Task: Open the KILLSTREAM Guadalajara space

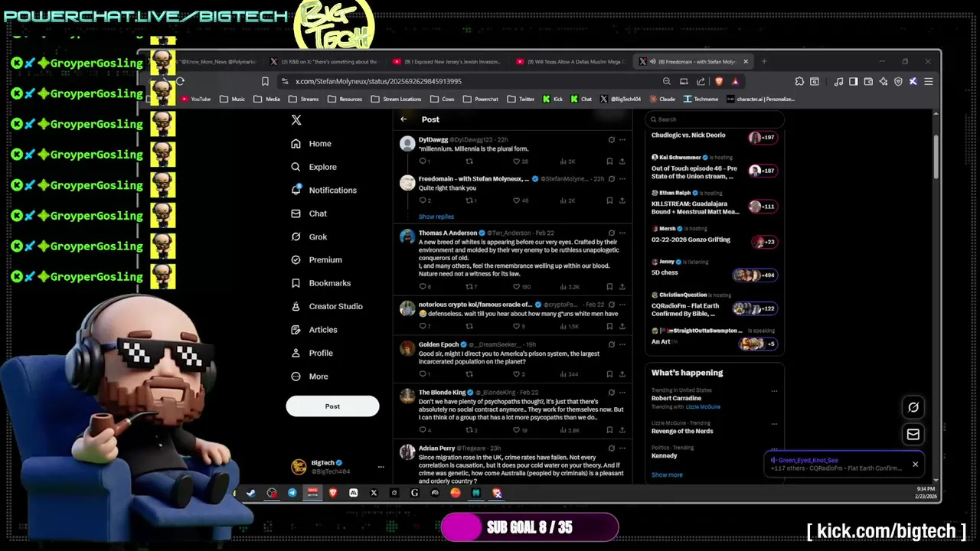Action: tap(714, 204)
